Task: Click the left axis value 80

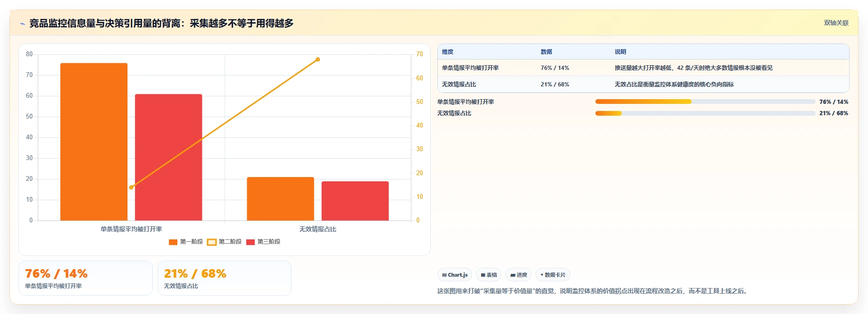Action: pos(29,54)
